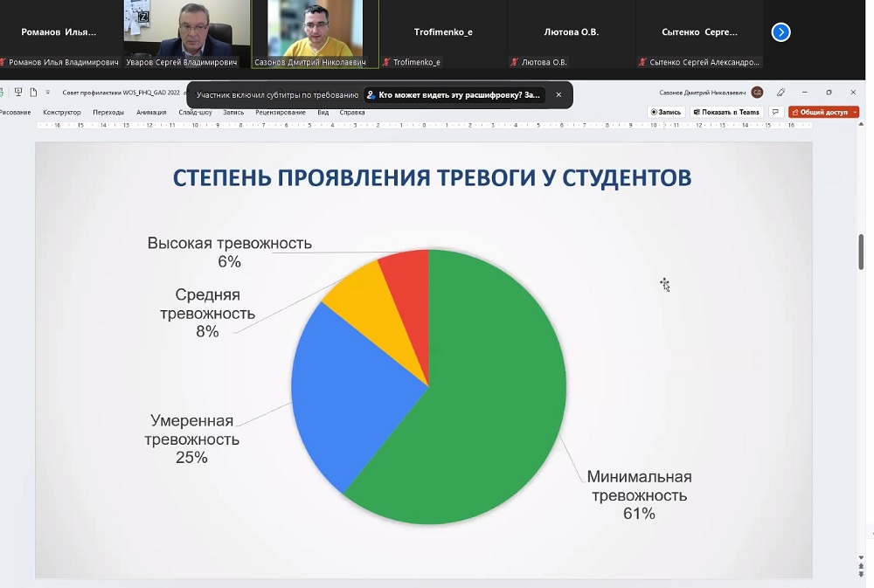This screenshot has width=874, height=588.
Task: Click the Умеренная тревожность 25% label
Action: click(191, 439)
